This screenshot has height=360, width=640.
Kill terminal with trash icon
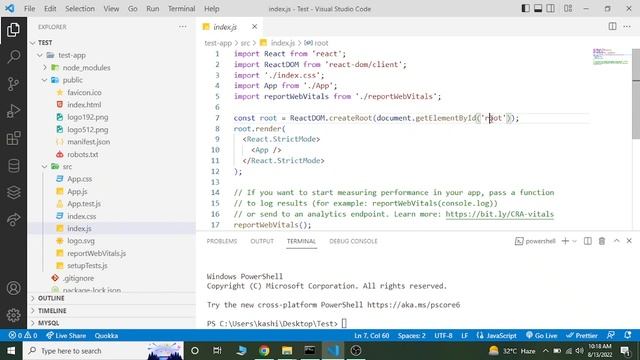coord(602,241)
